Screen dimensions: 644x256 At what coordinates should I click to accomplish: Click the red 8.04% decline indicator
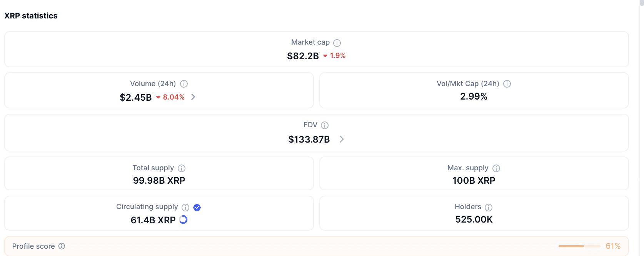[x=173, y=97]
